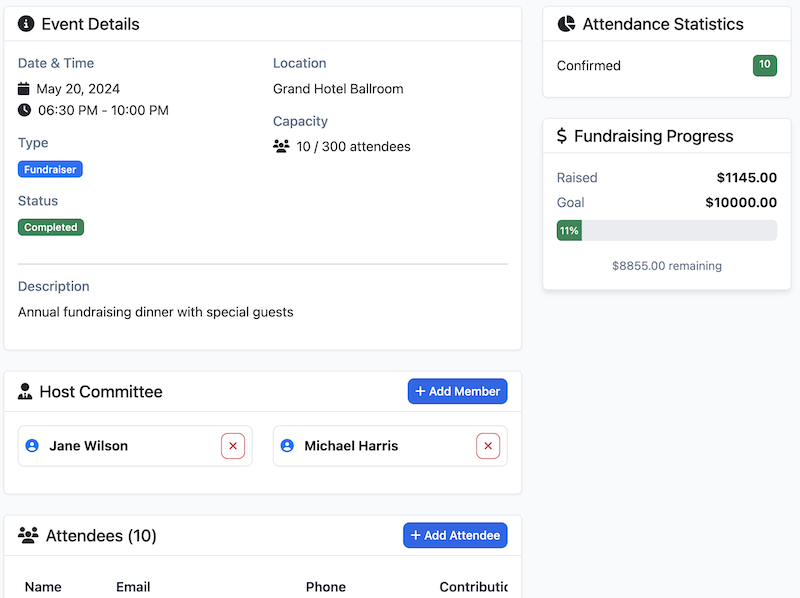
Task: Remove Michael Harris from the host committee
Action: 488,446
